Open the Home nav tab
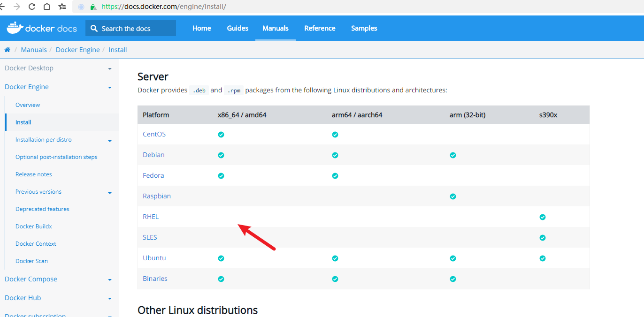Viewport: 644px width, 317px height. click(x=202, y=28)
